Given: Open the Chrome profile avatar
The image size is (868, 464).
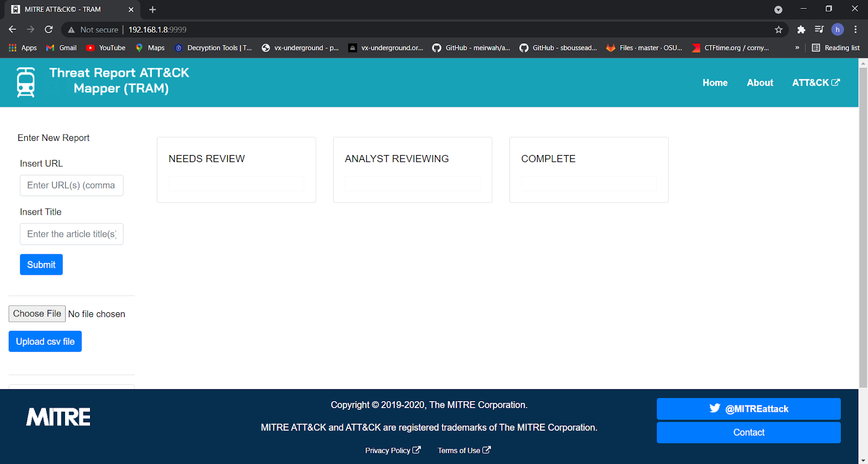Looking at the screenshot, I should (x=838, y=30).
